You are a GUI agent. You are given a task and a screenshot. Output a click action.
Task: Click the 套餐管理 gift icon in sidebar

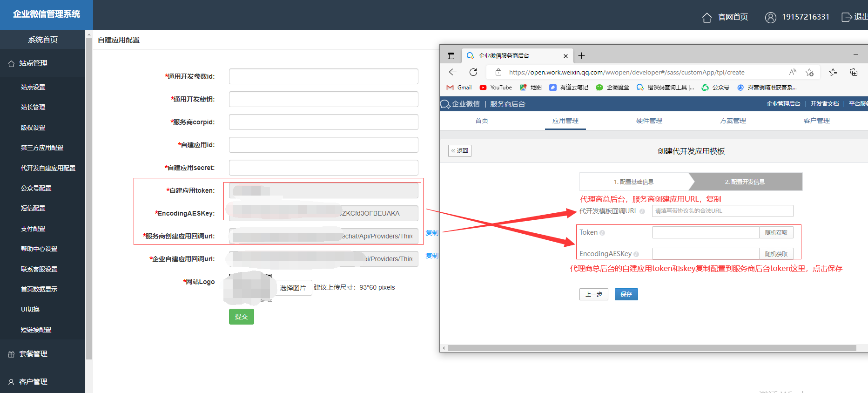11,354
